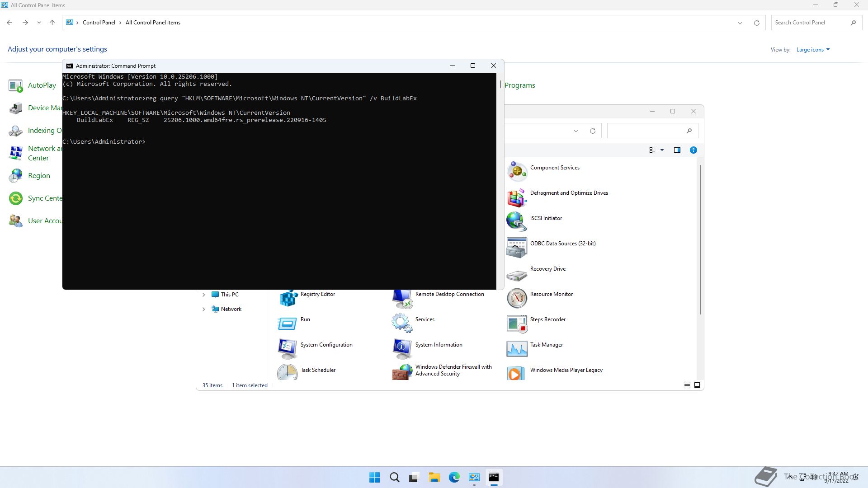Expand Network tree node
The image size is (868, 488).
pos(203,309)
